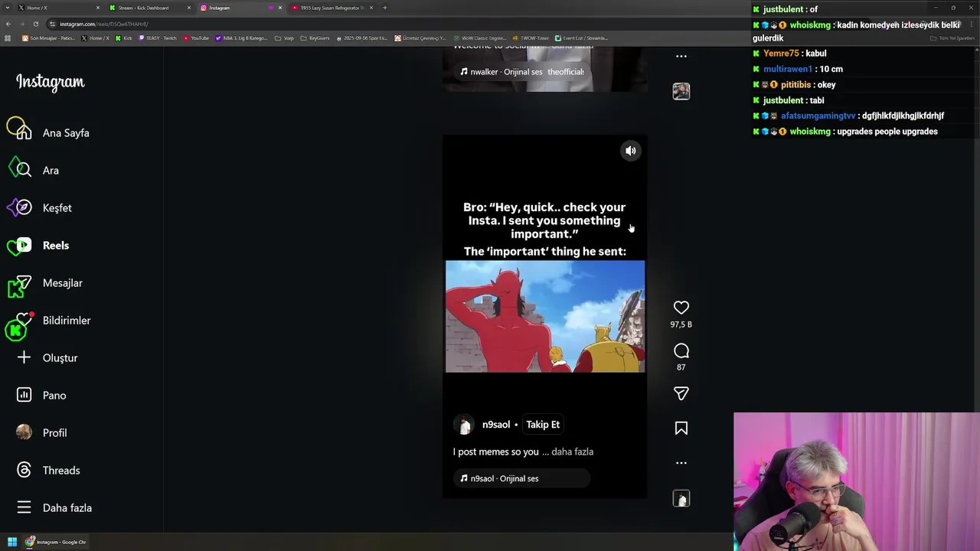Screen dimensions: 980x551
Task: Open a new browser tab
Action: pos(384,8)
